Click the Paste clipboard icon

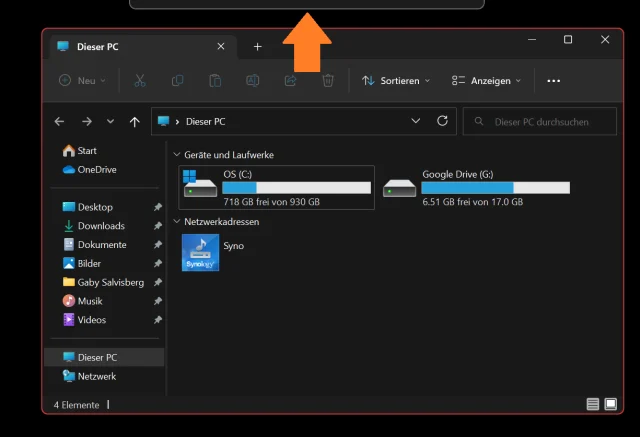pyautogui.click(x=215, y=81)
